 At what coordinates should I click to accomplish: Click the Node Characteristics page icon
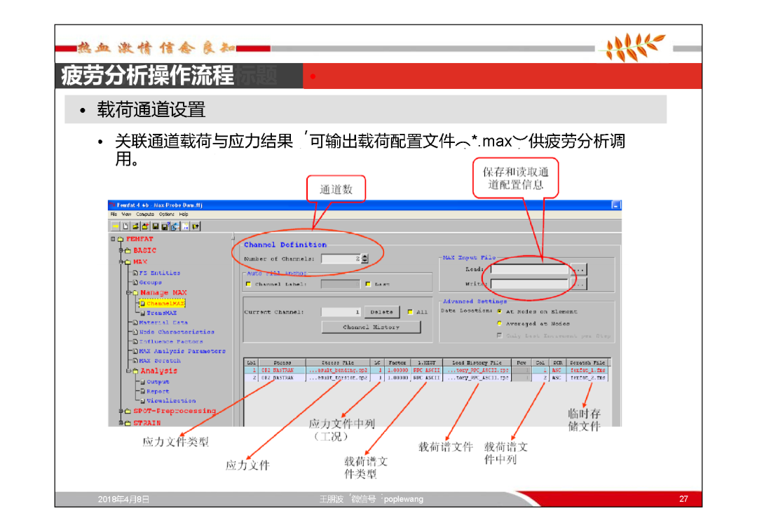click(135, 332)
